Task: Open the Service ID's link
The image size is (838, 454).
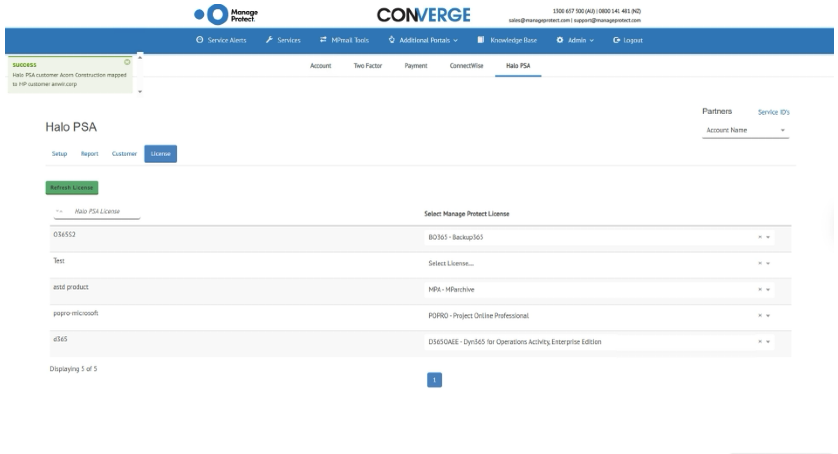Action: [773, 112]
